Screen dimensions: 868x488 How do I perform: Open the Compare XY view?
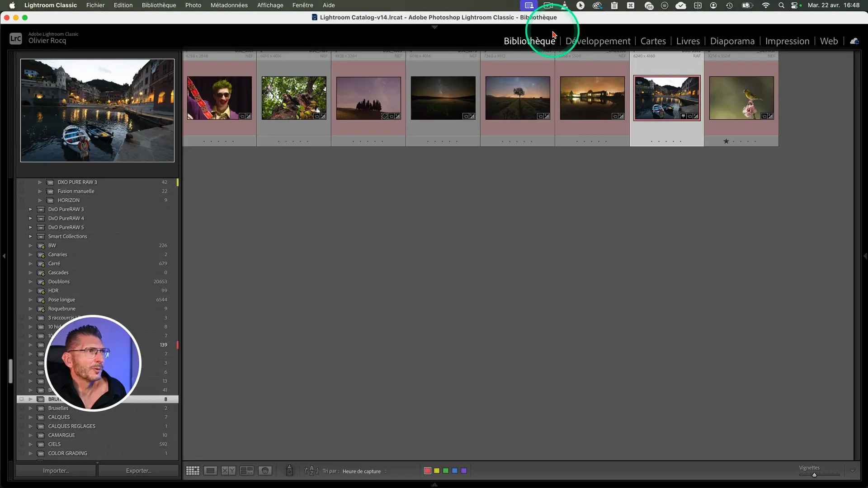[228, 471]
